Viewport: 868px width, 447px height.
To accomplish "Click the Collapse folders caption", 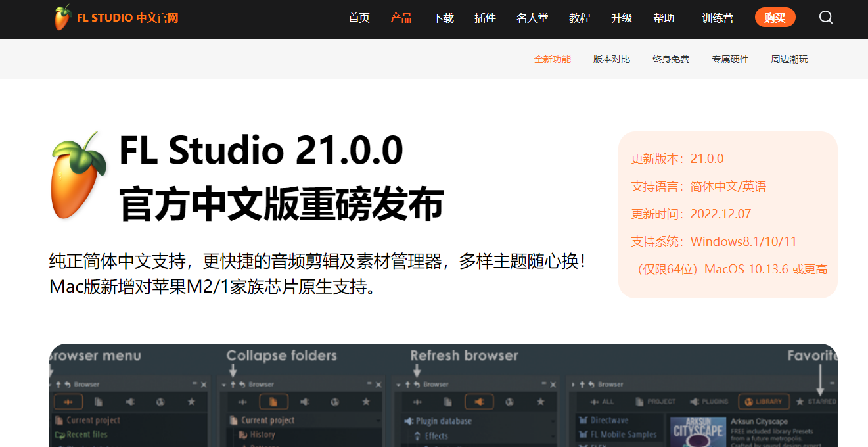I will (x=281, y=356).
